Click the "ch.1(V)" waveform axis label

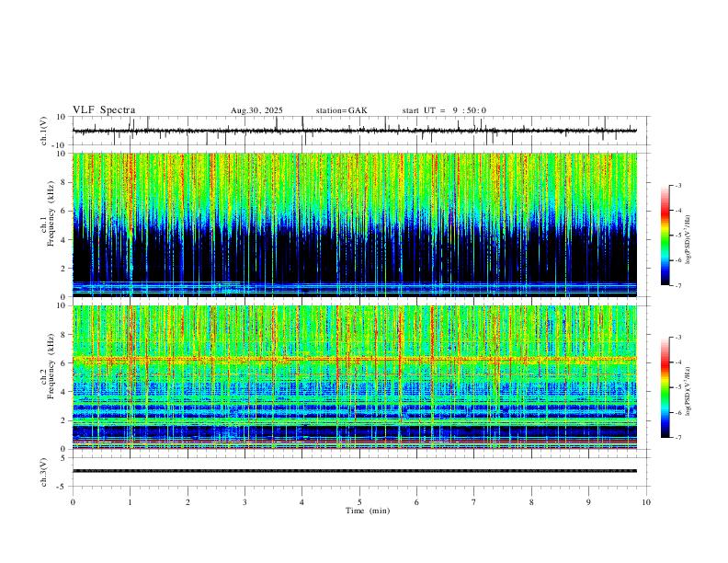pyautogui.click(x=44, y=131)
